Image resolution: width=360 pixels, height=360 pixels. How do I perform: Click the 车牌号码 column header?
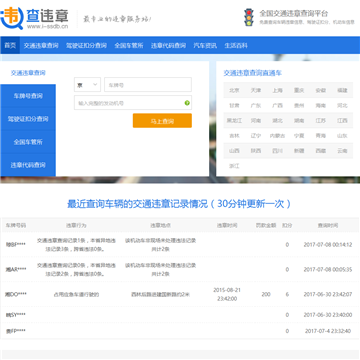[16, 225]
